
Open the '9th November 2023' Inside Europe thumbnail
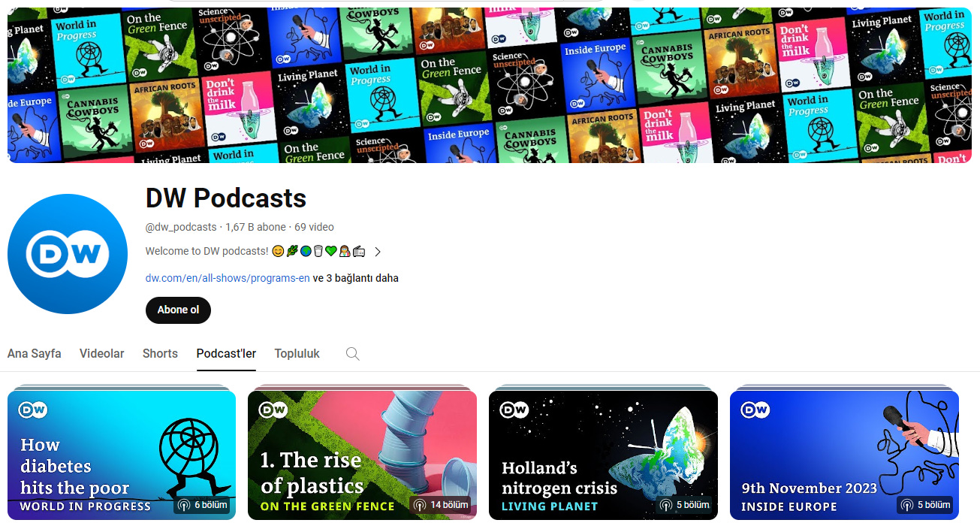(x=844, y=455)
